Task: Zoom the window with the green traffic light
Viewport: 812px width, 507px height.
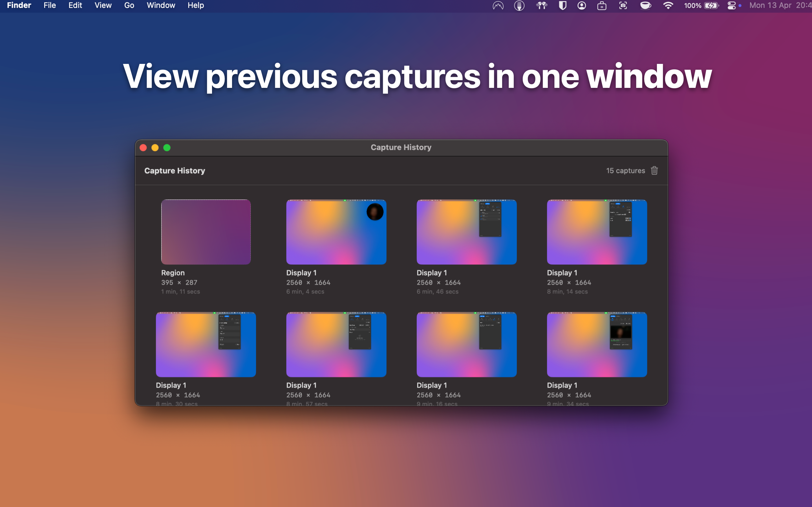Action: pos(167,148)
